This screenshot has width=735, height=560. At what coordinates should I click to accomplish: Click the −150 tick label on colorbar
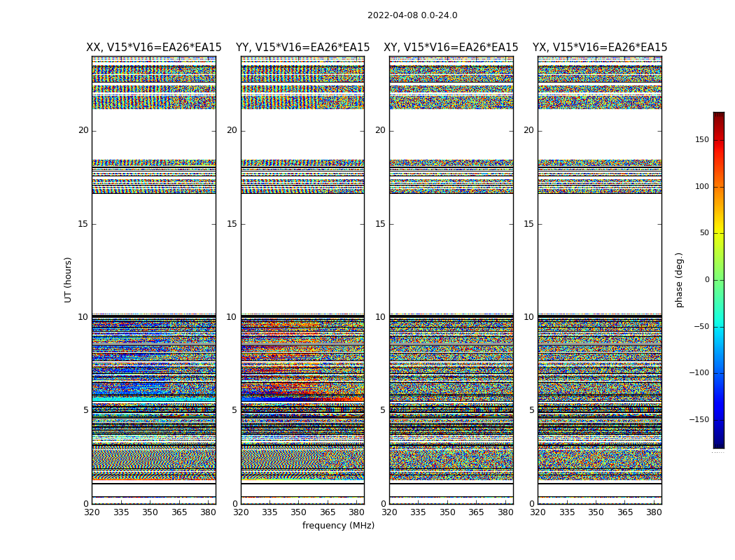pyautogui.click(x=699, y=419)
